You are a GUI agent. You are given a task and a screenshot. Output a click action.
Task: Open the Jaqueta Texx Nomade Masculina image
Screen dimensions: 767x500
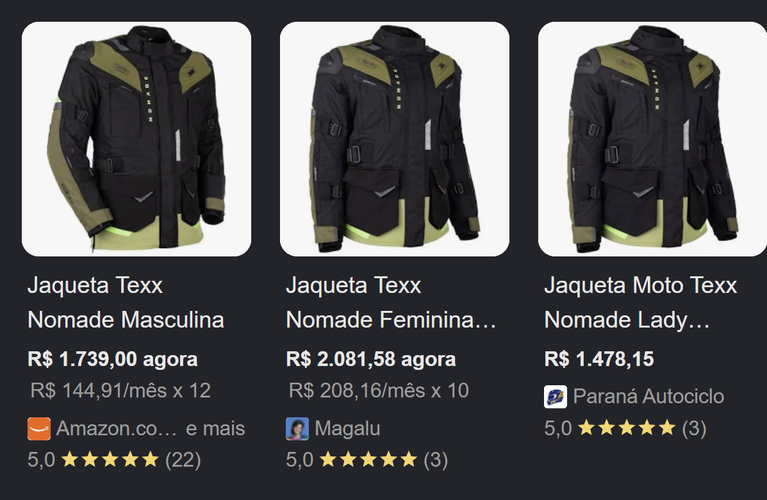tap(136, 139)
